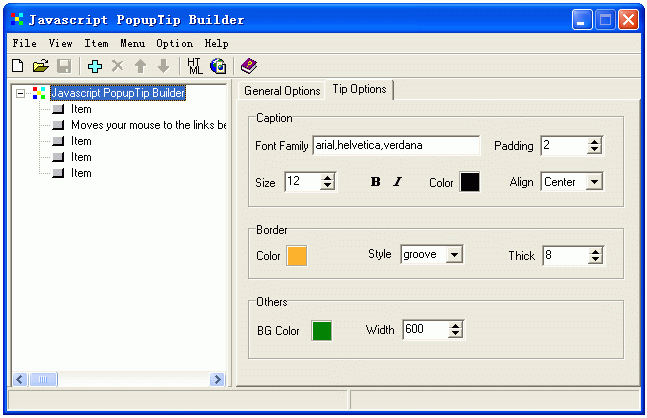Select the first Item in the tree
Viewport: 647px width, 418px height.
point(81,109)
